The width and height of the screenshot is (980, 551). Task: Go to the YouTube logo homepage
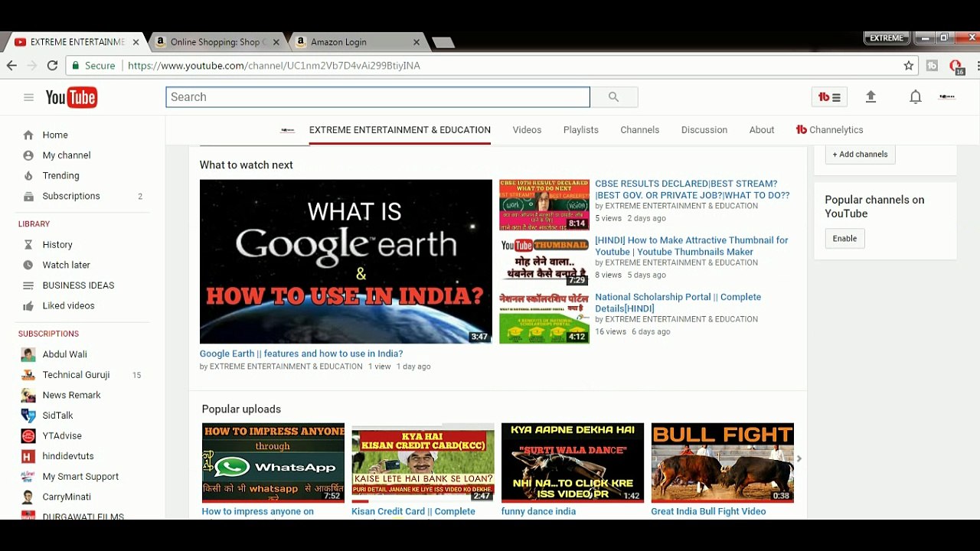[x=71, y=97]
